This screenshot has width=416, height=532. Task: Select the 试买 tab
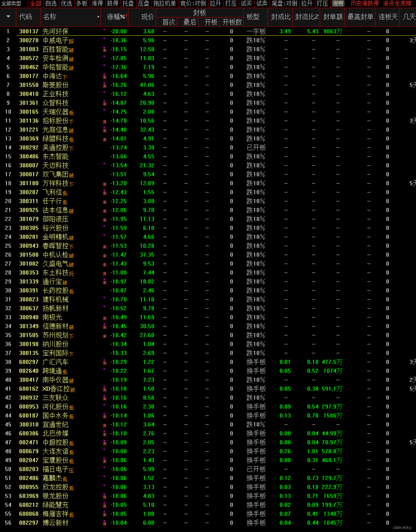(246, 4)
